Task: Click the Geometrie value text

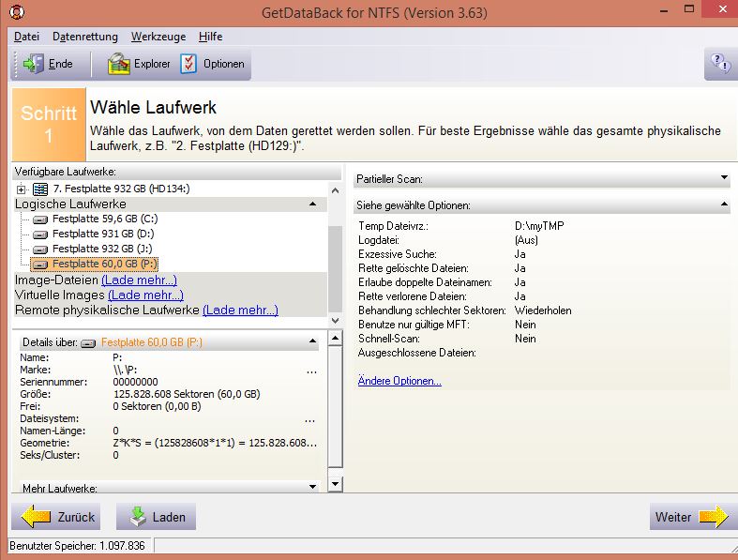Action: [215, 443]
